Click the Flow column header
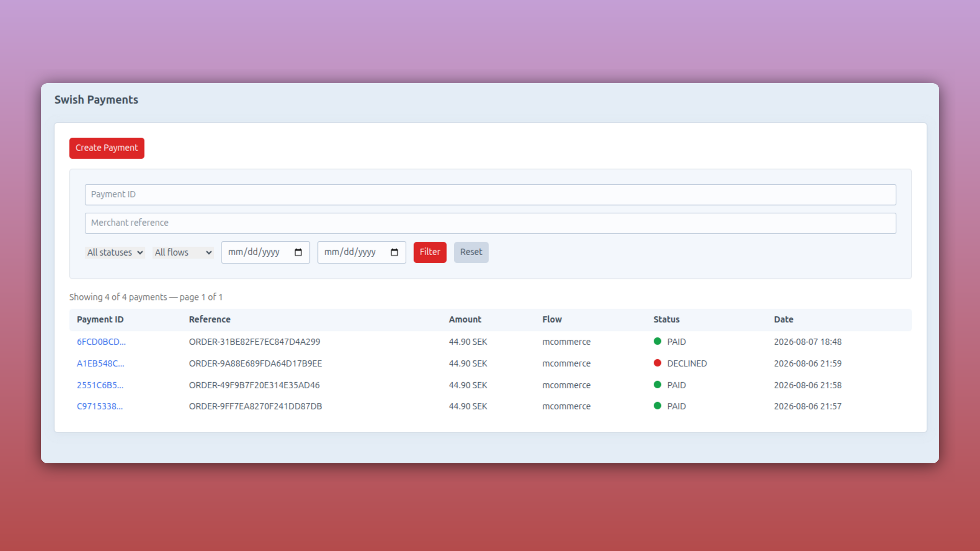Screen dimensions: 980x551 (552, 319)
